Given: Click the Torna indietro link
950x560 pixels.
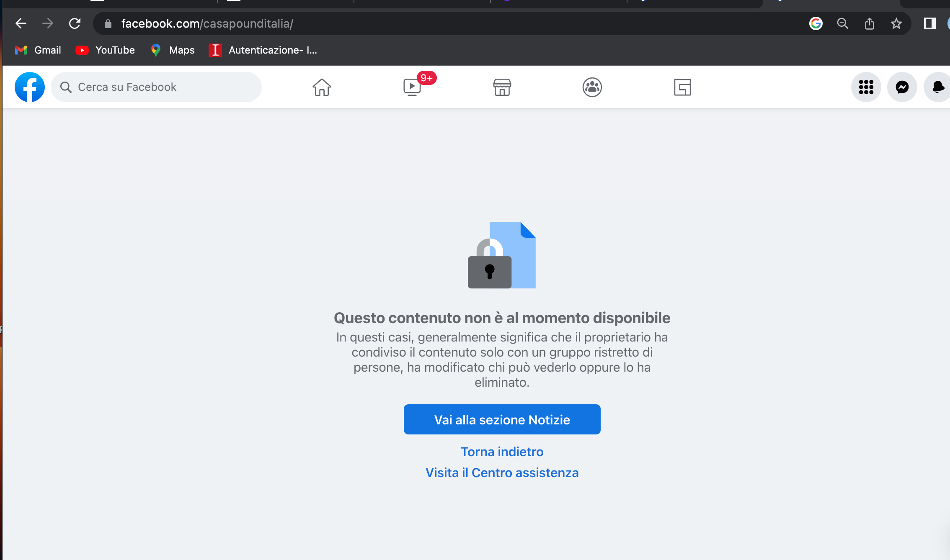Looking at the screenshot, I should click(502, 452).
